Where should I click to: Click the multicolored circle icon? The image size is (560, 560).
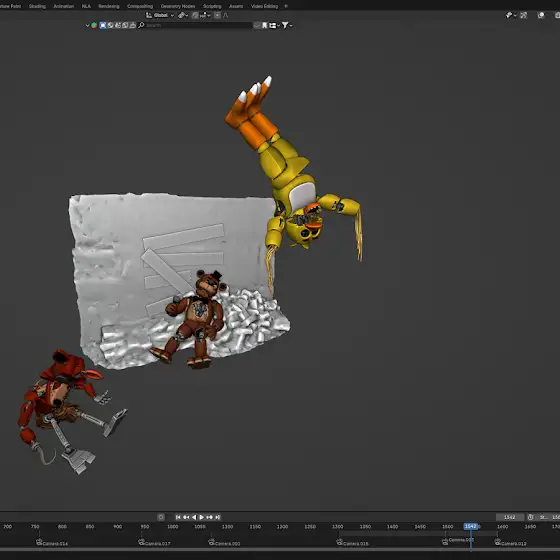94,25
